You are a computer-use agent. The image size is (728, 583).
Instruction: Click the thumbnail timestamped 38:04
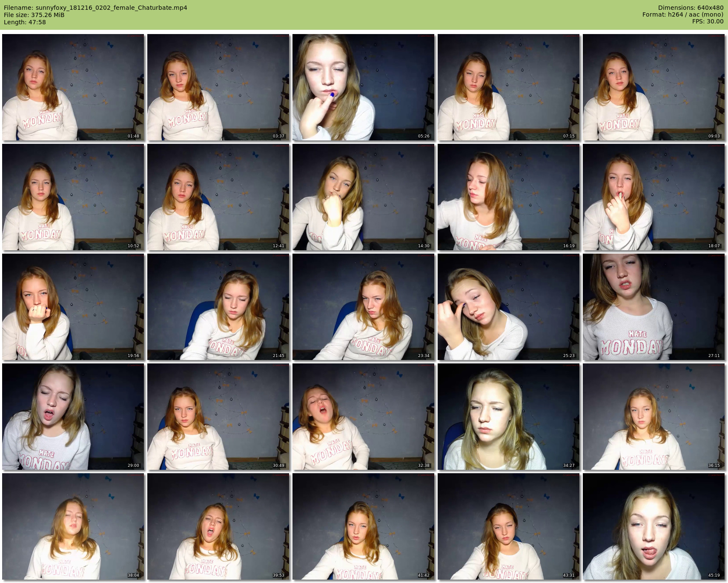73,526
